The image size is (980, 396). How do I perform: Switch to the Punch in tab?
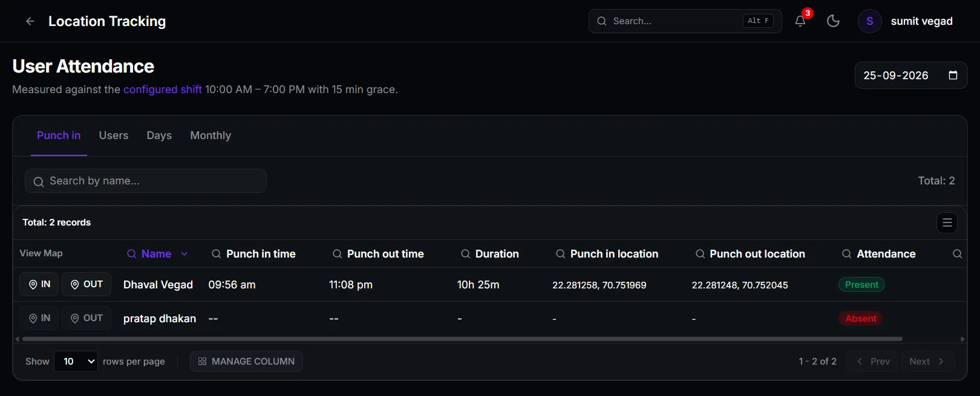(x=59, y=135)
